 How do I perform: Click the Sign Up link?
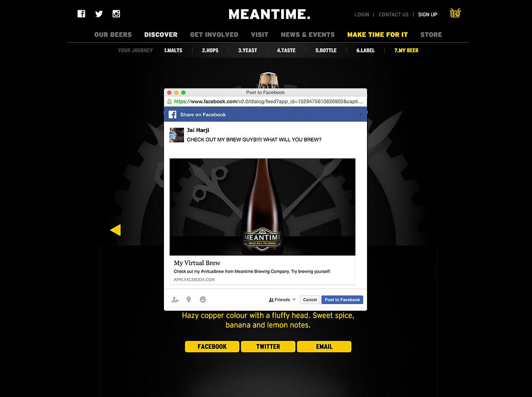click(428, 15)
